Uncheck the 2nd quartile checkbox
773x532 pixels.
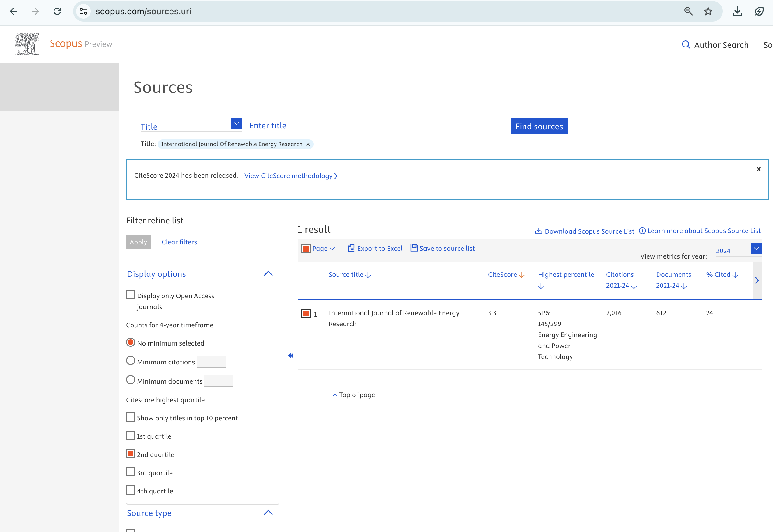[130, 454]
